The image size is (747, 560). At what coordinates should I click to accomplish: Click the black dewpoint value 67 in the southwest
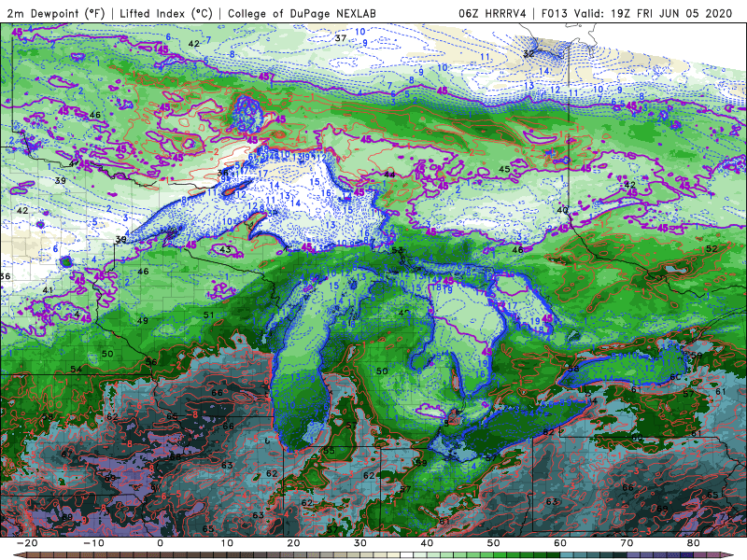[x=66, y=454]
